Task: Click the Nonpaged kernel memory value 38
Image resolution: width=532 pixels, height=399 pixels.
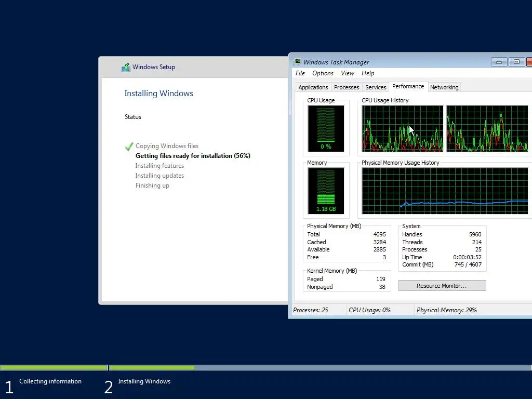Action: click(x=382, y=287)
